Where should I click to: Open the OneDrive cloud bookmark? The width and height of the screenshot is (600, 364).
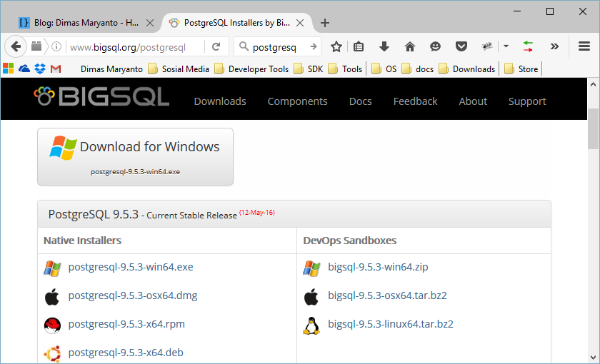pos(24,69)
